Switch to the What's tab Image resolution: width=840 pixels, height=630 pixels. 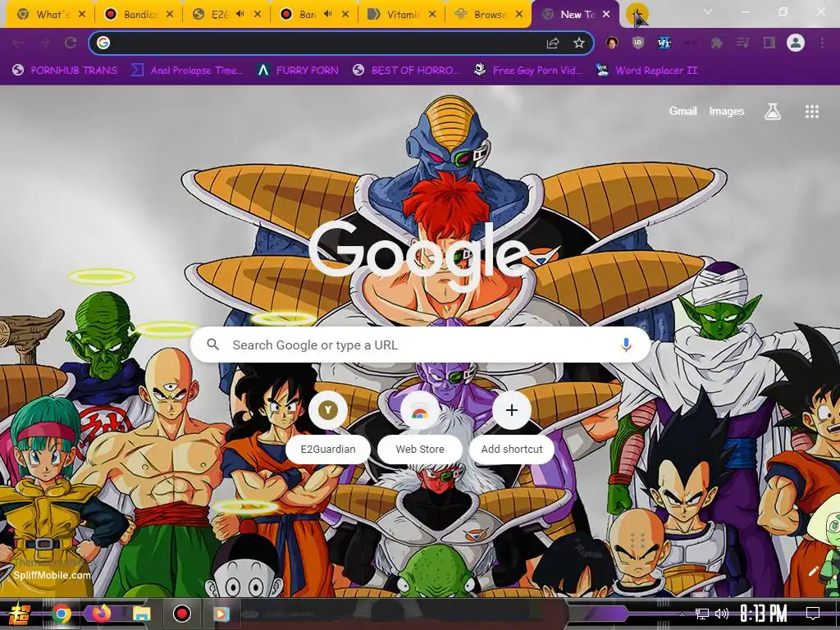point(51,15)
